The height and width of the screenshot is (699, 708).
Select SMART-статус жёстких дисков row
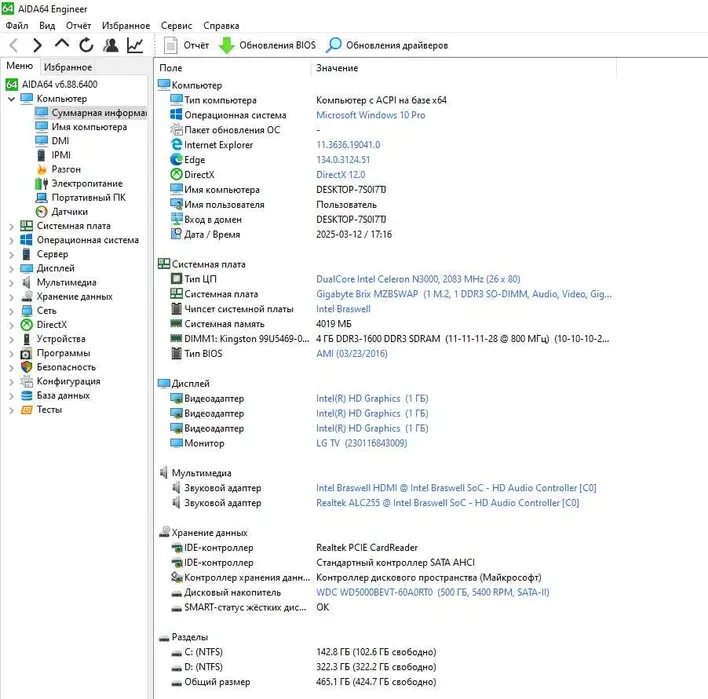click(x=251, y=607)
